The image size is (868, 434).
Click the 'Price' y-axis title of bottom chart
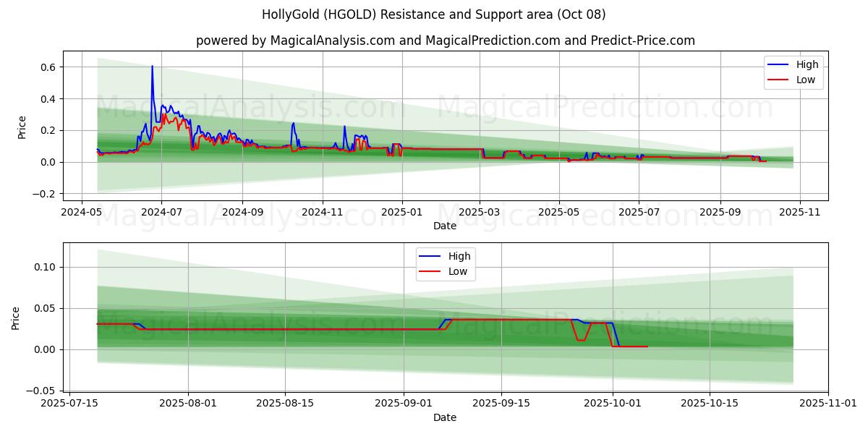point(16,318)
